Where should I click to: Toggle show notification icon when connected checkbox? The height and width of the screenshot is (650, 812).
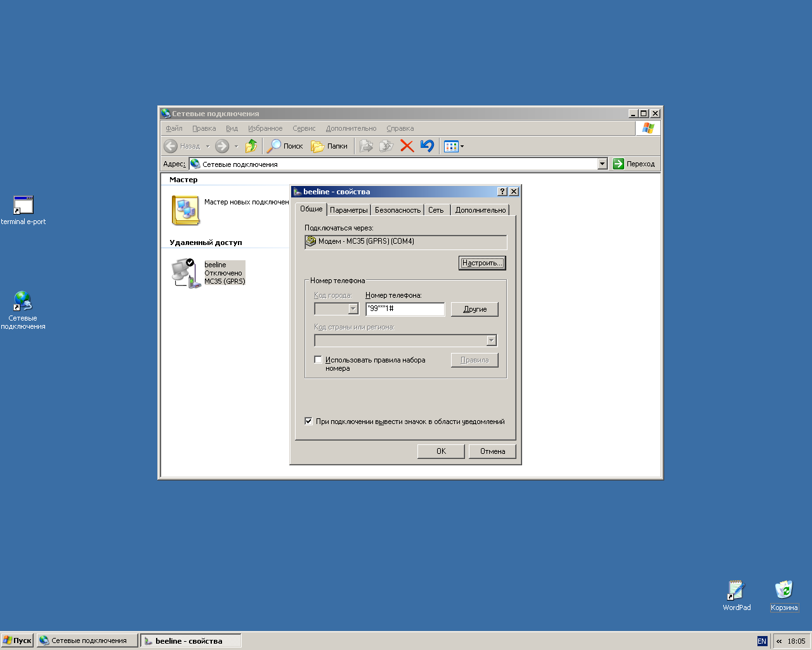tap(308, 421)
